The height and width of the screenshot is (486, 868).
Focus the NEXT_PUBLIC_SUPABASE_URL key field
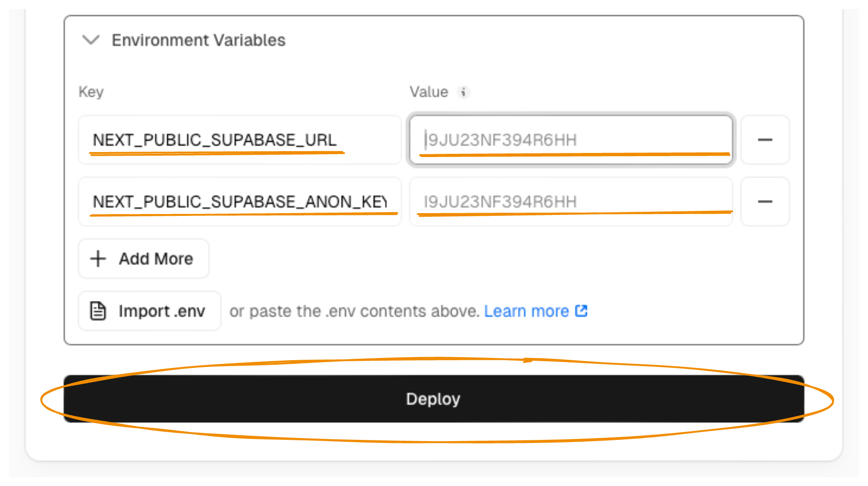click(x=240, y=140)
